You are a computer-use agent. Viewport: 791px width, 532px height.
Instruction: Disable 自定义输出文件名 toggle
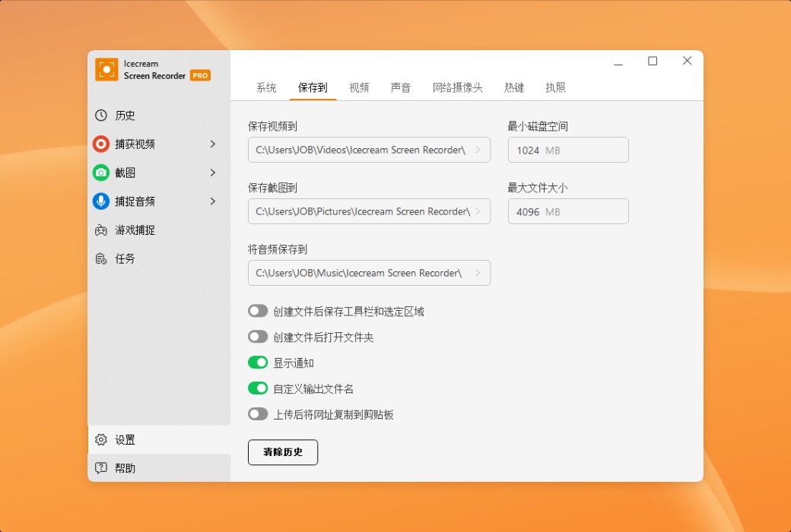coord(258,388)
